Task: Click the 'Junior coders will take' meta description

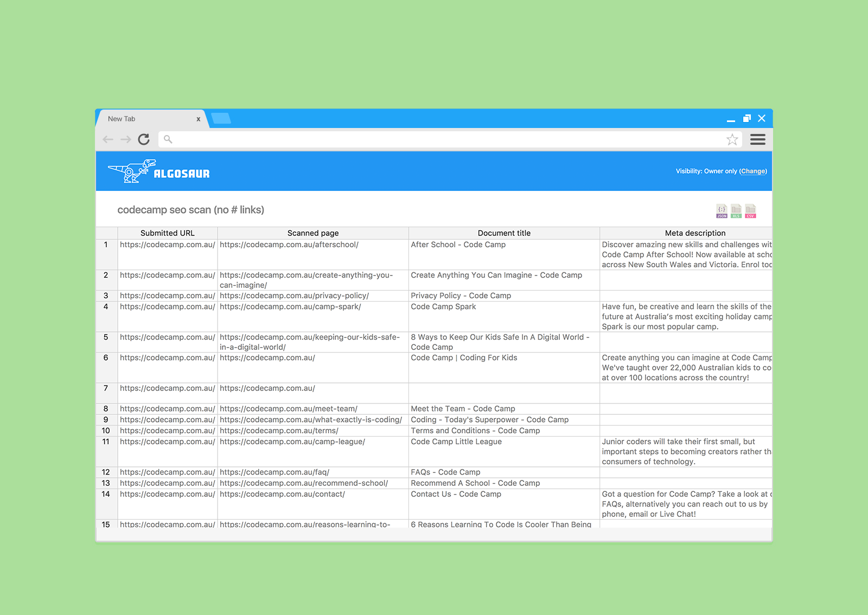Action: (x=687, y=451)
